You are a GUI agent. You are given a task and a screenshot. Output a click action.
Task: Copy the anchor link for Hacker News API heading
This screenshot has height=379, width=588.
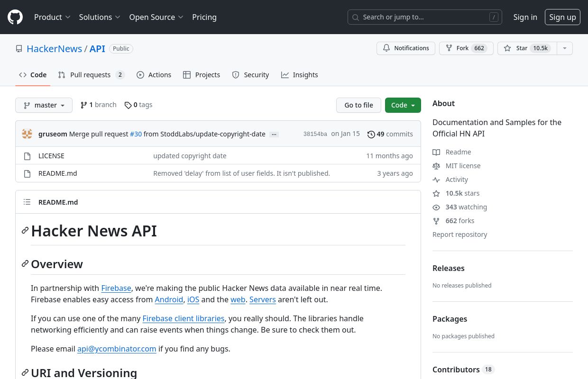[25, 231]
